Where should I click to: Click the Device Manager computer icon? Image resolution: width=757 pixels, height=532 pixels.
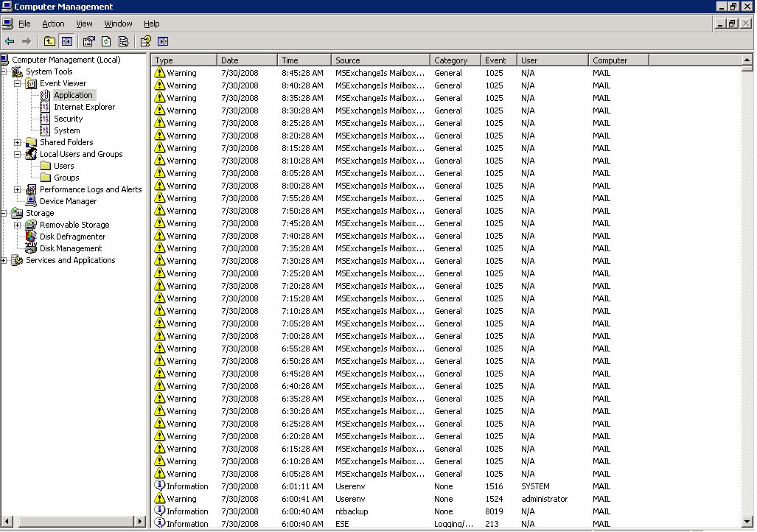tap(32, 201)
